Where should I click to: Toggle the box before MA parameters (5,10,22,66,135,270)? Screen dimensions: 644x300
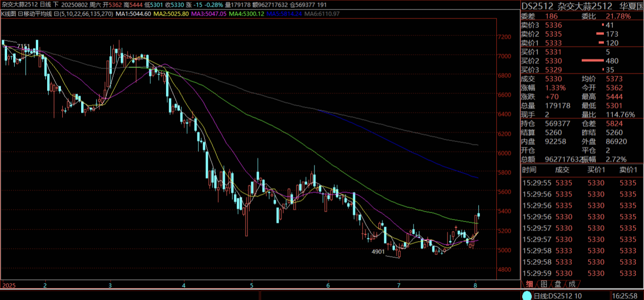[56, 14]
